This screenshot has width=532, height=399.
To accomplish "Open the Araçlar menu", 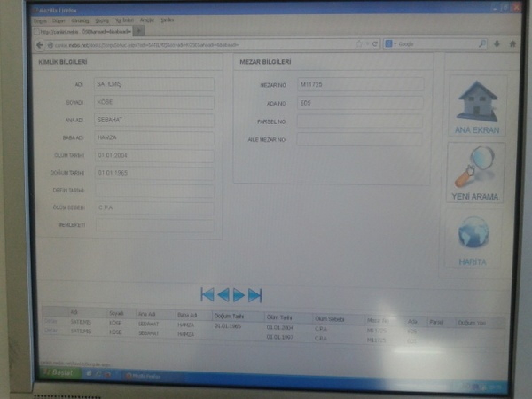I will click(147, 20).
